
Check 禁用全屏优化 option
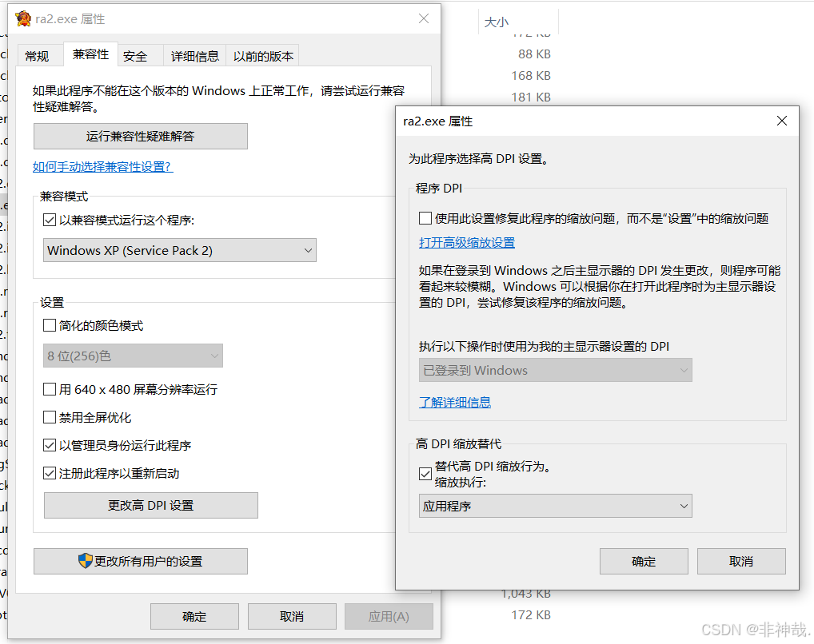coord(50,417)
